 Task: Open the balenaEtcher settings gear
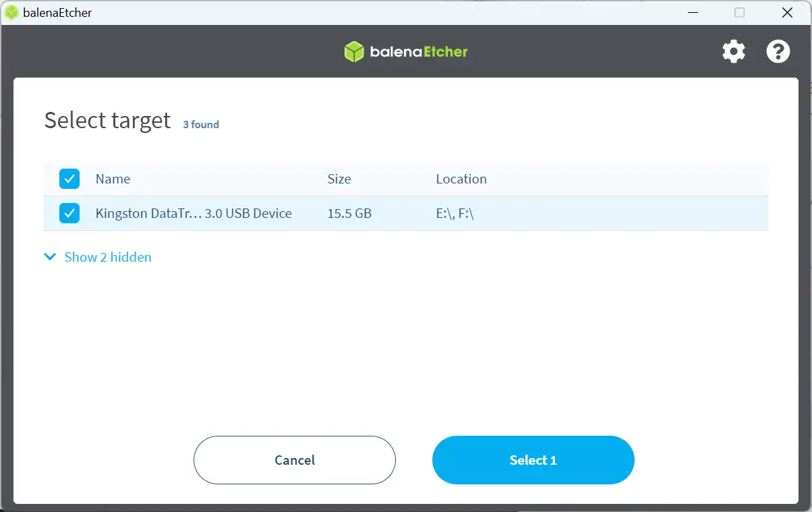(x=734, y=51)
